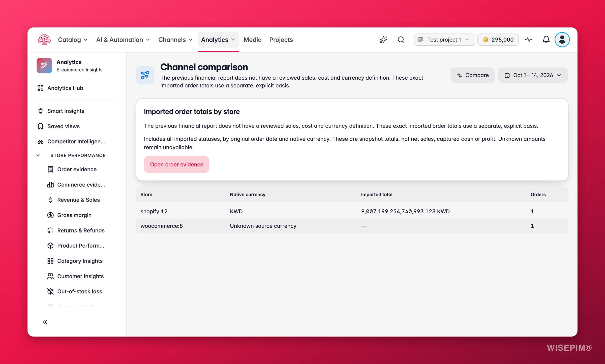
Task: Select the woocommerce:8 store row
Action: 352,226
